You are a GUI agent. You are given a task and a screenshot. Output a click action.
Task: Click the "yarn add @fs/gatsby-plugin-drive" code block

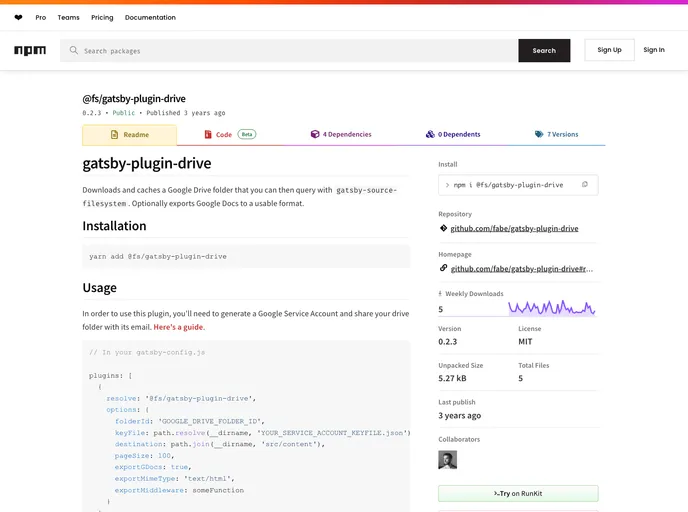(x=246, y=256)
